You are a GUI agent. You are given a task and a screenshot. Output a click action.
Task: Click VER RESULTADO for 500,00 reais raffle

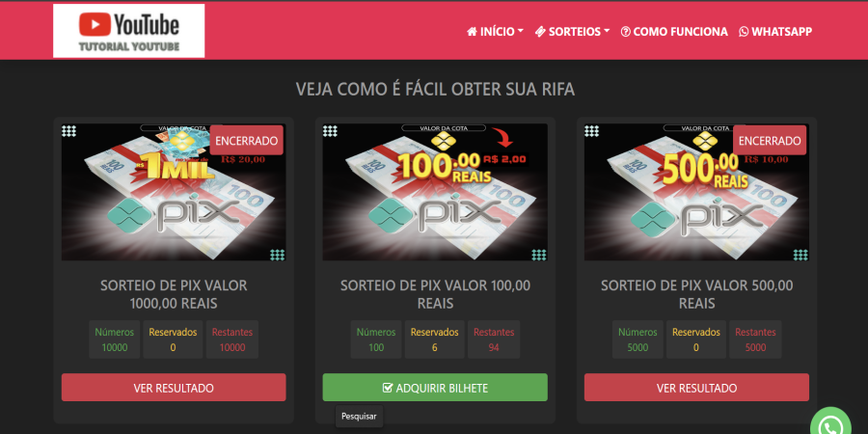[x=696, y=388]
